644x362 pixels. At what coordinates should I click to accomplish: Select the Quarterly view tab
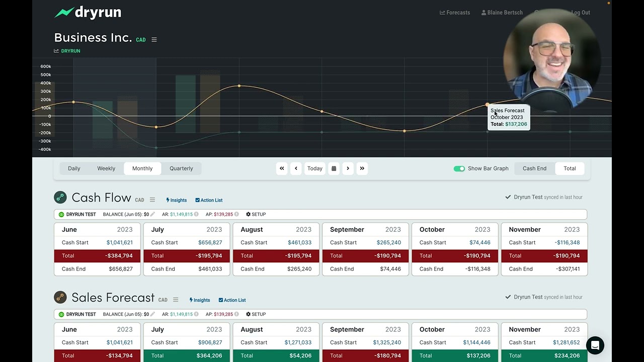tap(181, 168)
